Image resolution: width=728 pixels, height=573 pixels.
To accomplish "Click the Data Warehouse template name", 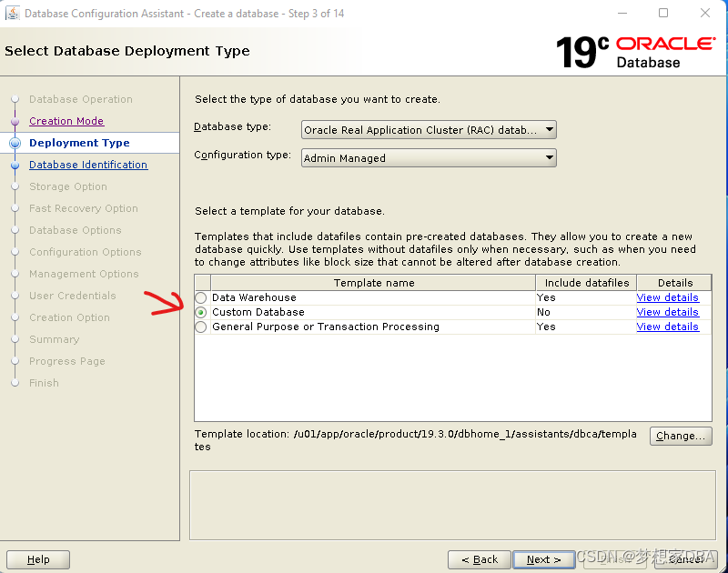I will pos(254,297).
